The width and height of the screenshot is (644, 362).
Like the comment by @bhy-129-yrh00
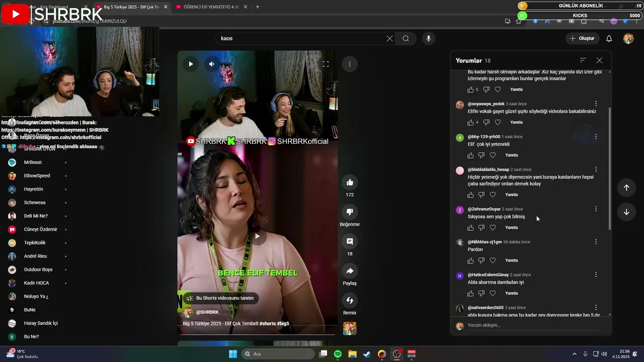(470, 155)
